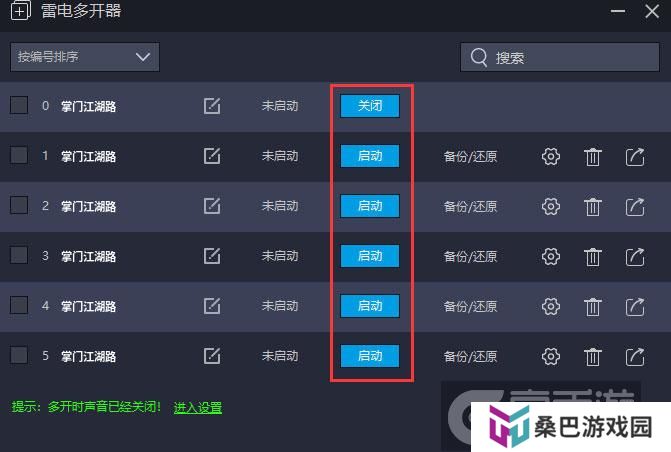Click trash icon in emulator 5 row
The width and height of the screenshot is (671, 452).
(x=593, y=357)
